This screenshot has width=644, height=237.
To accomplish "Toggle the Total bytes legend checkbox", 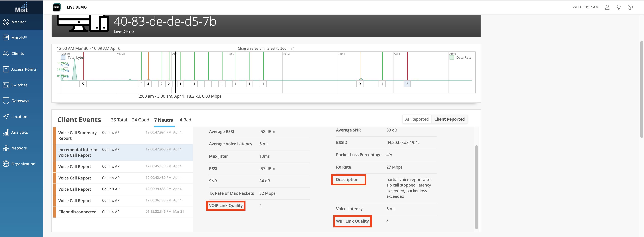I will (63, 58).
